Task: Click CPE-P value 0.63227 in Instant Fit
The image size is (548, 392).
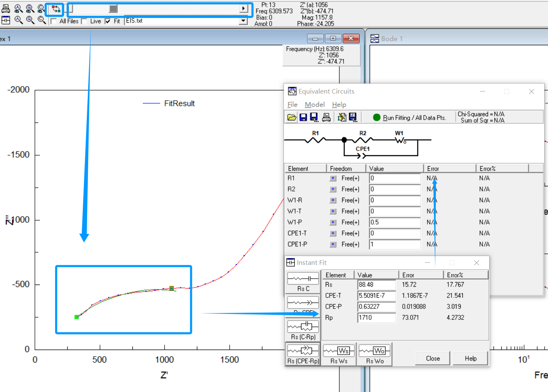Action: click(377, 307)
